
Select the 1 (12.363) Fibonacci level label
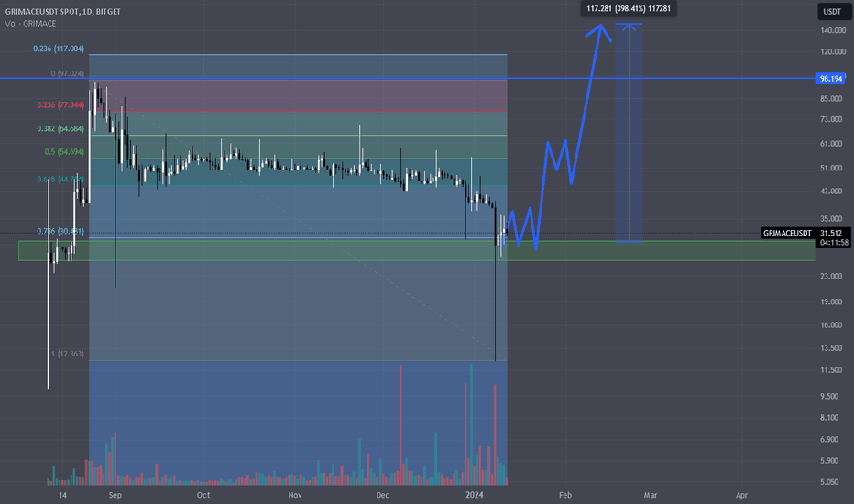[x=68, y=354]
